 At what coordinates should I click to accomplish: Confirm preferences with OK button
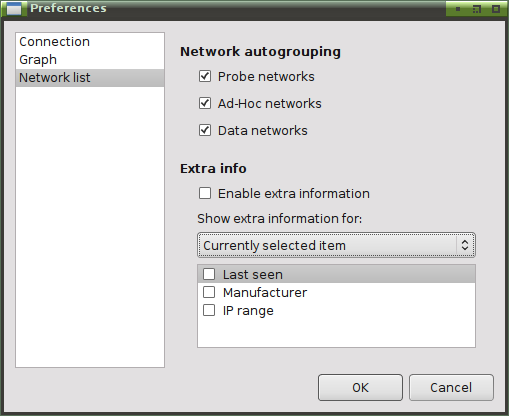pyautogui.click(x=360, y=387)
